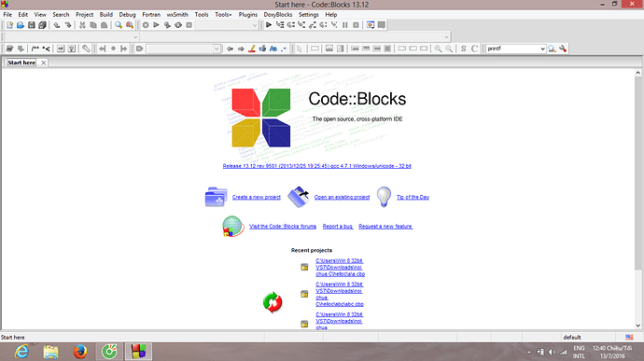Toggle the bookmark circle button

pos(113,49)
